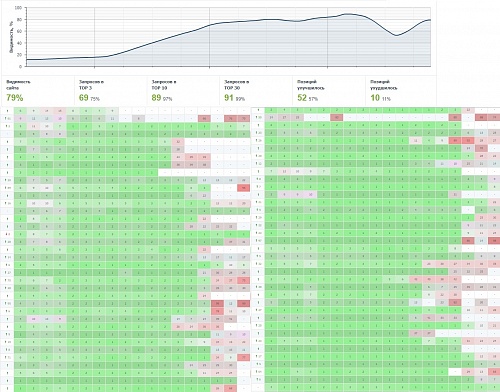Select the 'Позиций улучшилось' label
Screen dimensions: 500x392
[x=311, y=85]
